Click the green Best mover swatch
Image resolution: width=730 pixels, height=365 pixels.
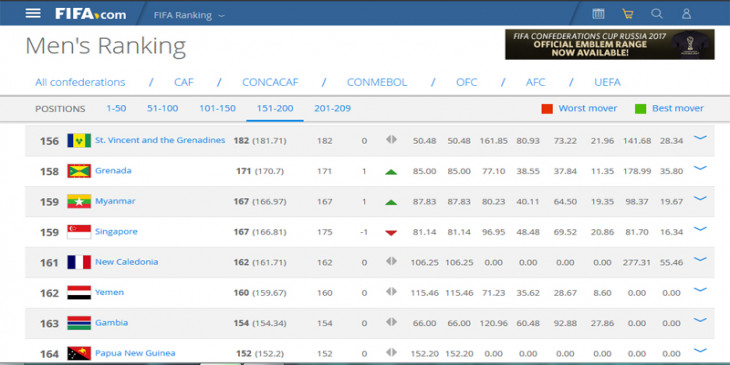(641, 109)
